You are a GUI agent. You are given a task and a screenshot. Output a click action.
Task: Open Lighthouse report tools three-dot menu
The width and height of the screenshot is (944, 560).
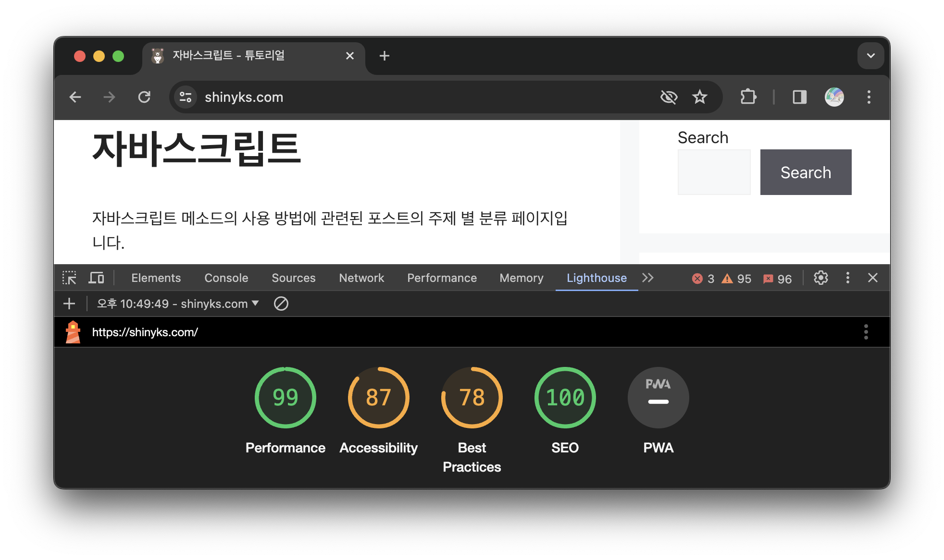[x=866, y=332]
